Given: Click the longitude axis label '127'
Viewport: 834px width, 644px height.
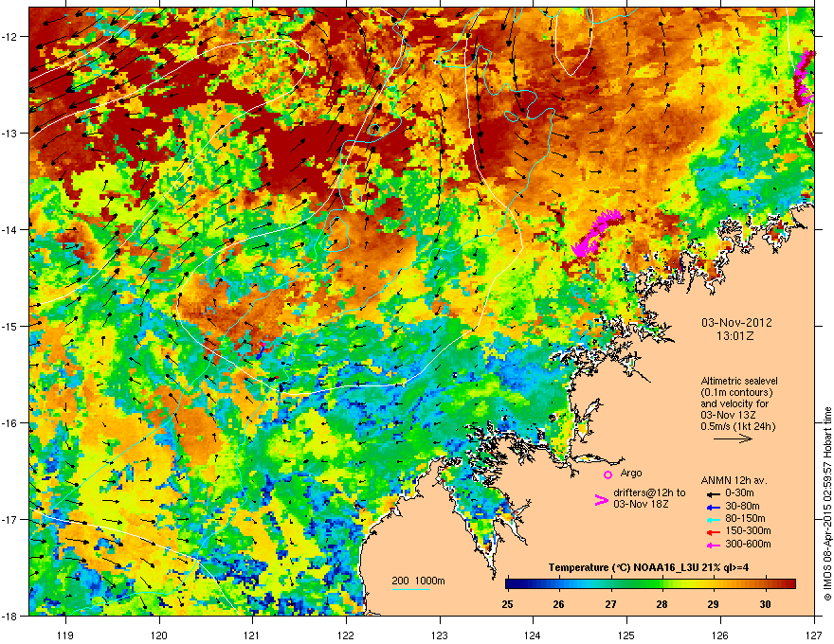Looking at the screenshot, I should pyautogui.click(x=814, y=635).
